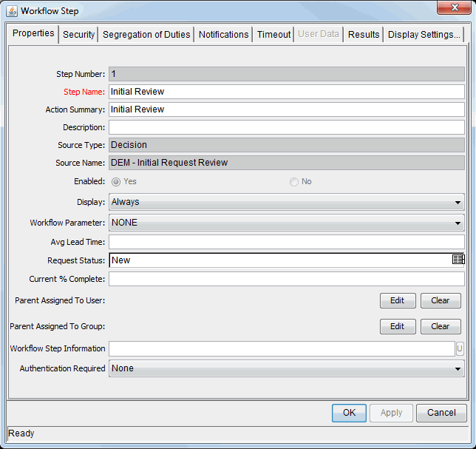
Task: Go to the Notifications tab
Action: (x=223, y=35)
